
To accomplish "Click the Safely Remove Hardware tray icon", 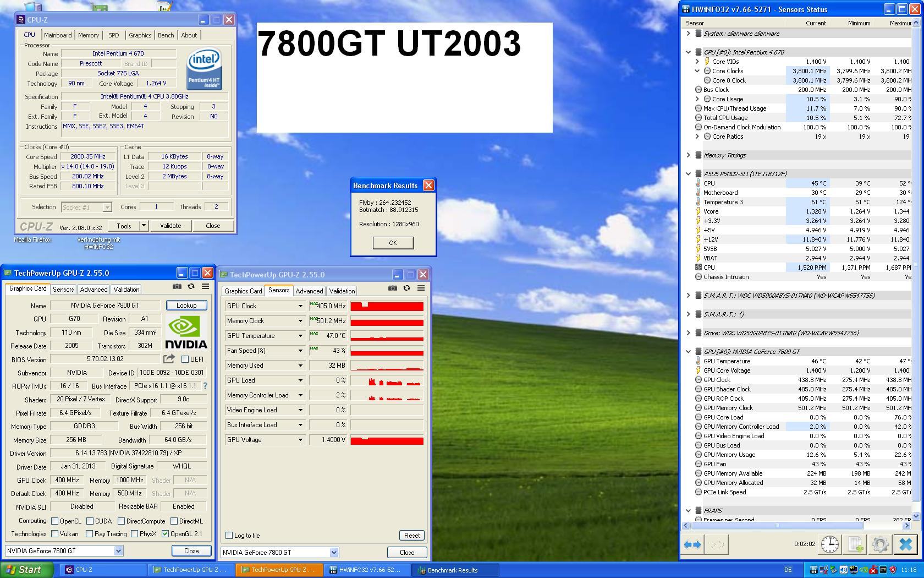I will point(833,570).
